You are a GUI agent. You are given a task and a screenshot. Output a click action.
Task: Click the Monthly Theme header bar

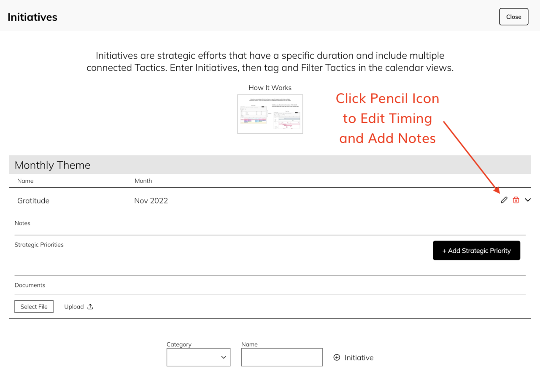point(52,165)
